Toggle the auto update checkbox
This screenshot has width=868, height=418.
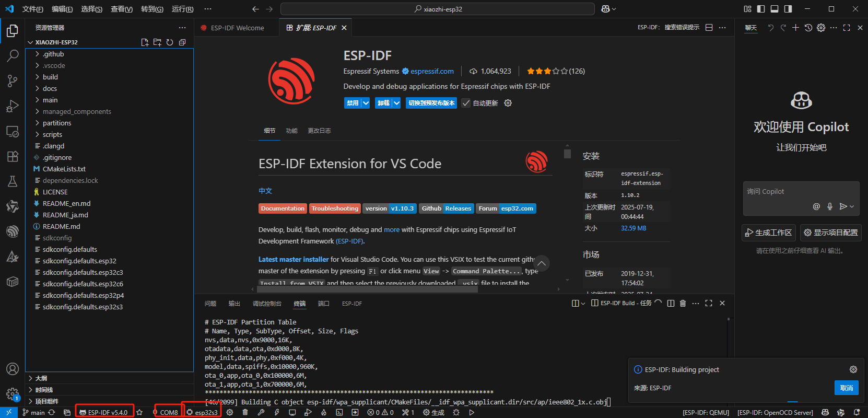tap(466, 103)
